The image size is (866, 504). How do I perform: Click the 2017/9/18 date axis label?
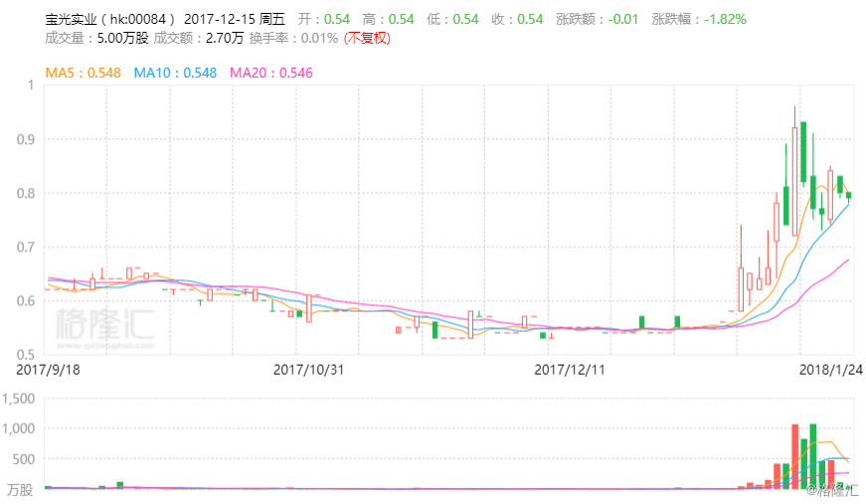tap(48, 370)
